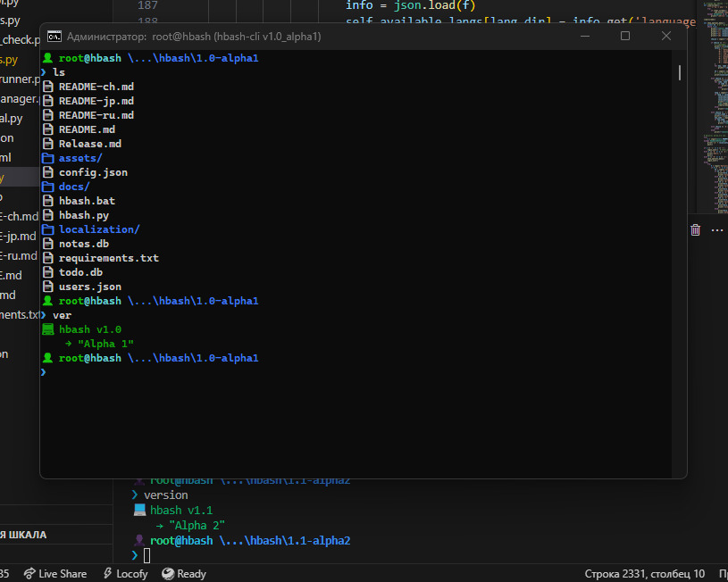Click the cursor position 'Строка 2331, столбец 10'
728x582 pixels.
click(644, 573)
